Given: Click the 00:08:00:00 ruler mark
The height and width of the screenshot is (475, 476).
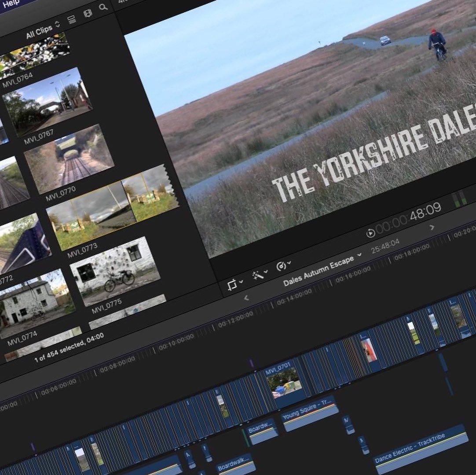Looking at the screenshot, I should point(117,365).
